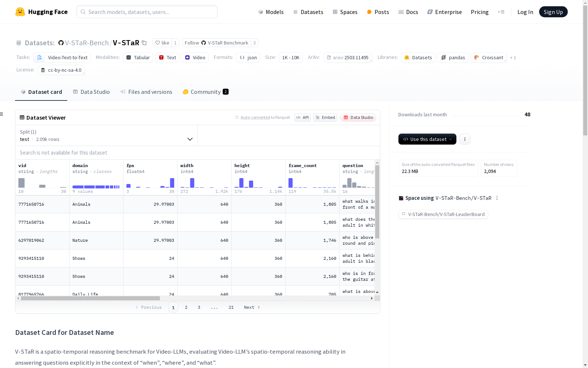Open Enterprise in top navigation
The height and width of the screenshot is (368, 588).
click(x=444, y=12)
